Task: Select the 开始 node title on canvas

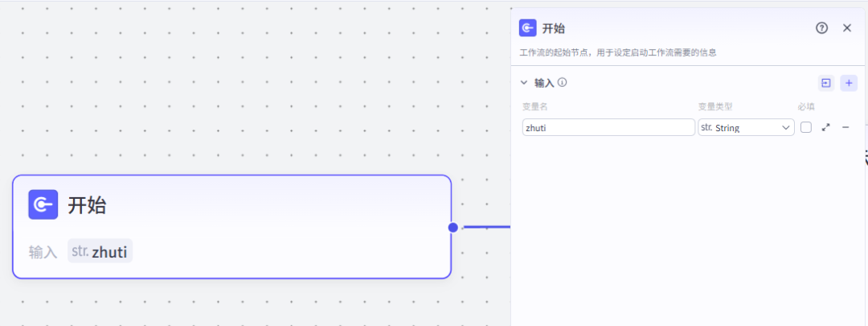Action: (87, 205)
